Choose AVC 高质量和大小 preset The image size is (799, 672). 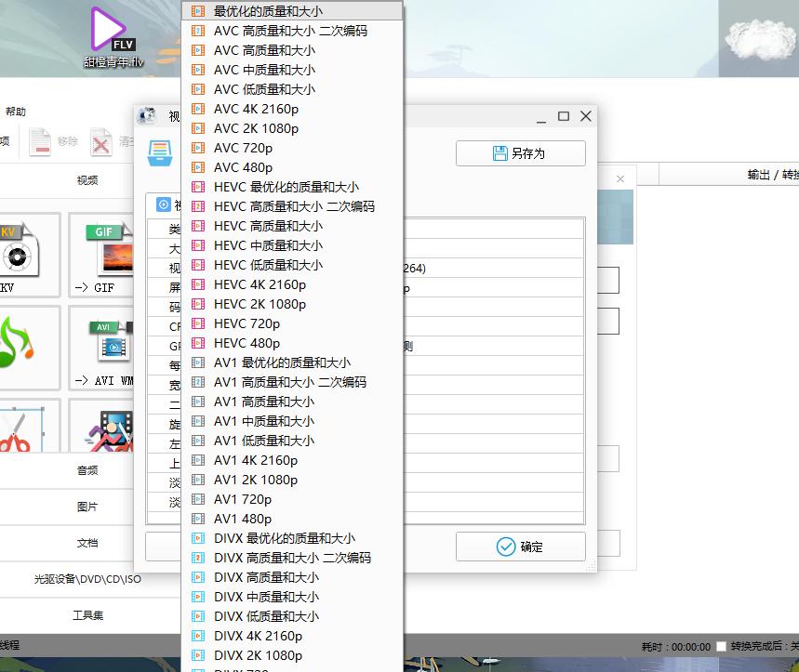[x=292, y=50]
